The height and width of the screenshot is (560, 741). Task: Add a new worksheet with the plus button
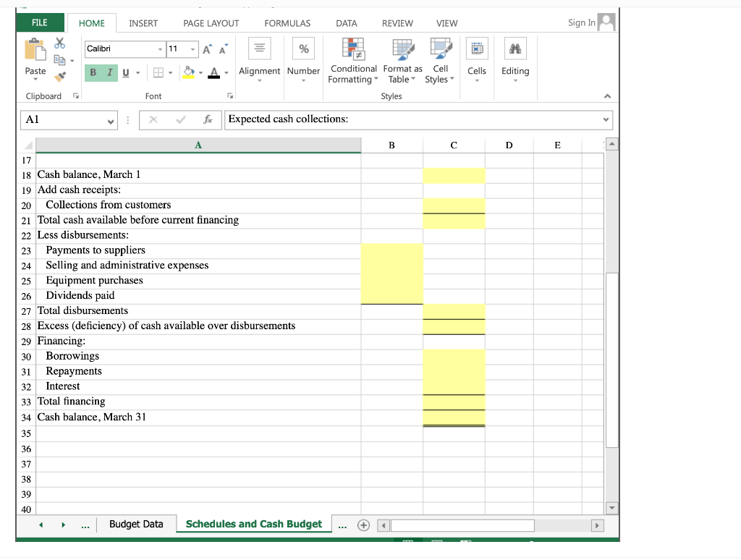(364, 523)
